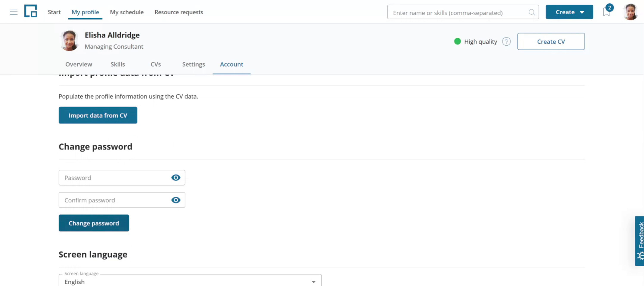Select My profile in the top navigation
Viewport: 644px width, 286px height.
point(85,12)
